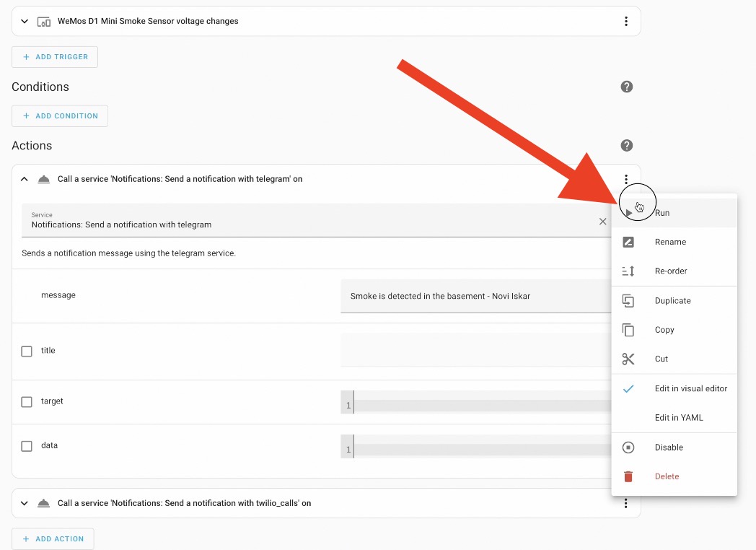Click the service bell icon on twilio_calls action
This screenshot has width=756, height=550.
pyautogui.click(x=44, y=503)
